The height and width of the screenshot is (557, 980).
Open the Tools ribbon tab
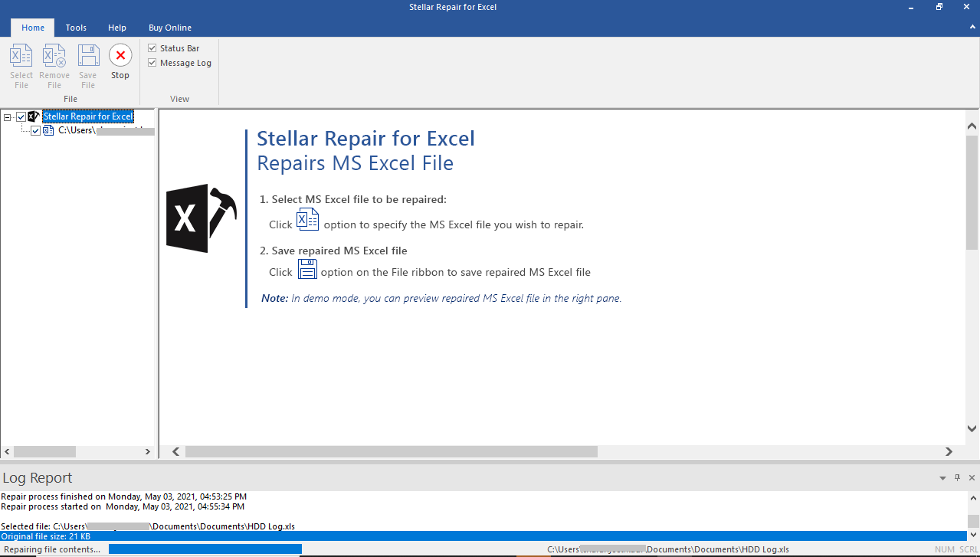pyautogui.click(x=76, y=28)
